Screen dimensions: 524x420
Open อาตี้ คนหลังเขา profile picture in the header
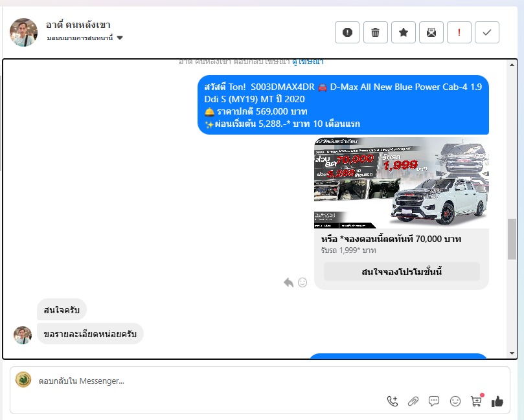[23, 32]
